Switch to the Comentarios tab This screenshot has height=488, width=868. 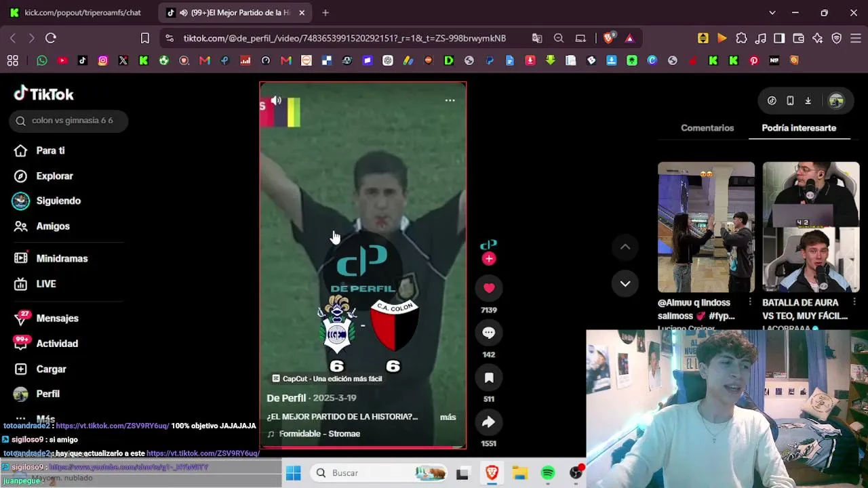pos(707,127)
